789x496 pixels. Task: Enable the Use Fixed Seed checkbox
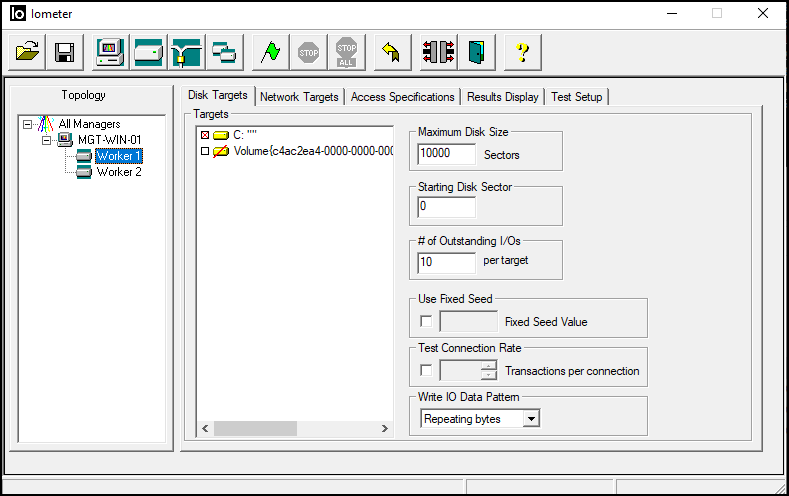coord(426,321)
